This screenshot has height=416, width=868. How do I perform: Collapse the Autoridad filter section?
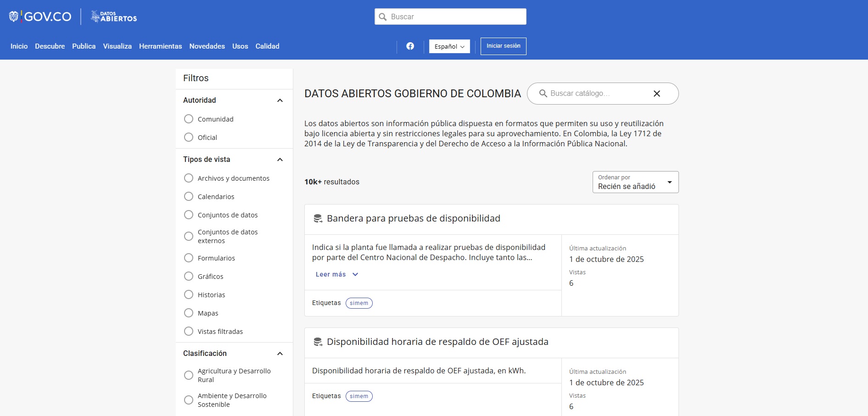[280, 100]
